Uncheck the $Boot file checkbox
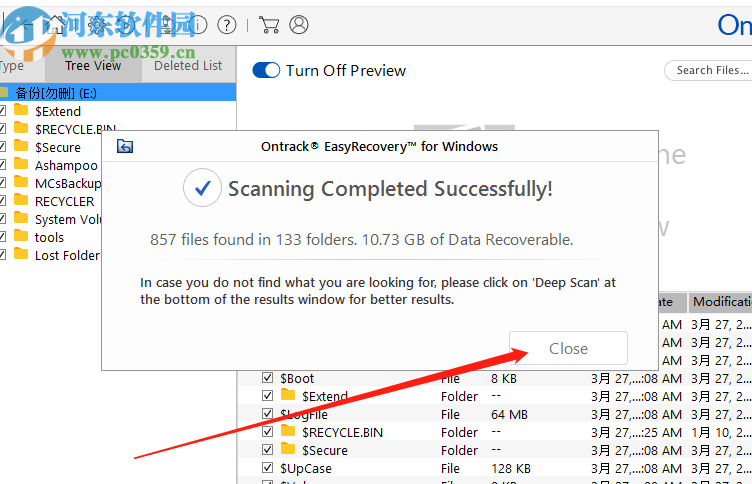752x484 pixels. coord(268,378)
